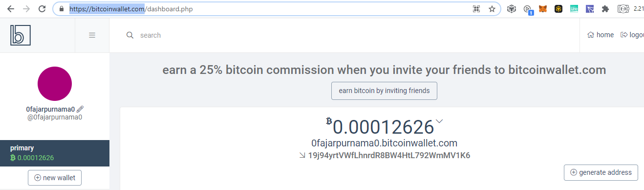Click the QR code icon in the address bar
The image size is (644, 190).
coord(476,9)
